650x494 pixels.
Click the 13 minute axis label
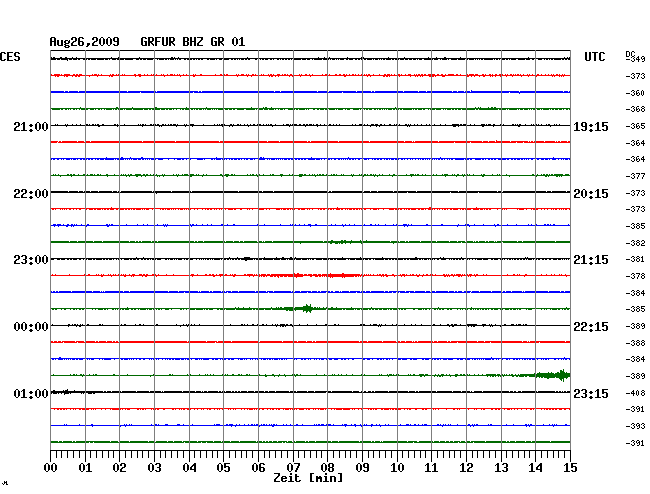(501, 467)
